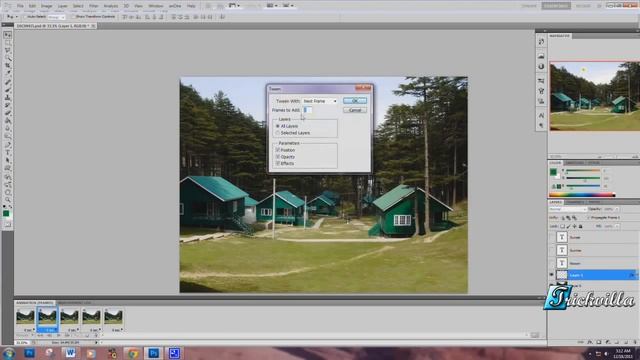Select the Rectangular Marquee tool

pyautogui.click(x=8, y=43)
